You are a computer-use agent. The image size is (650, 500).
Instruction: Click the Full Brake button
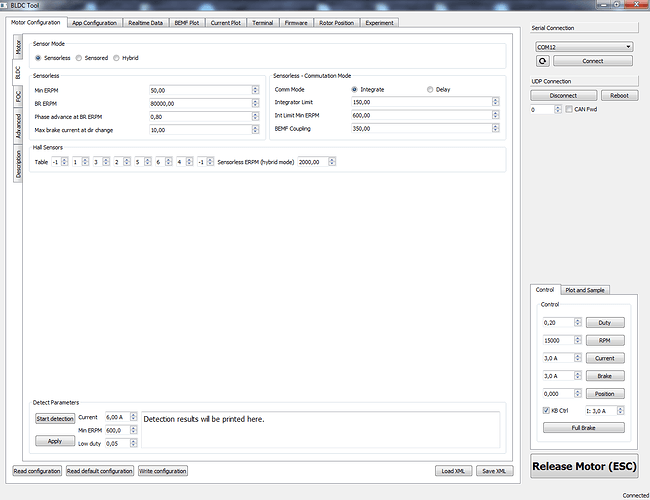(584, 428)
